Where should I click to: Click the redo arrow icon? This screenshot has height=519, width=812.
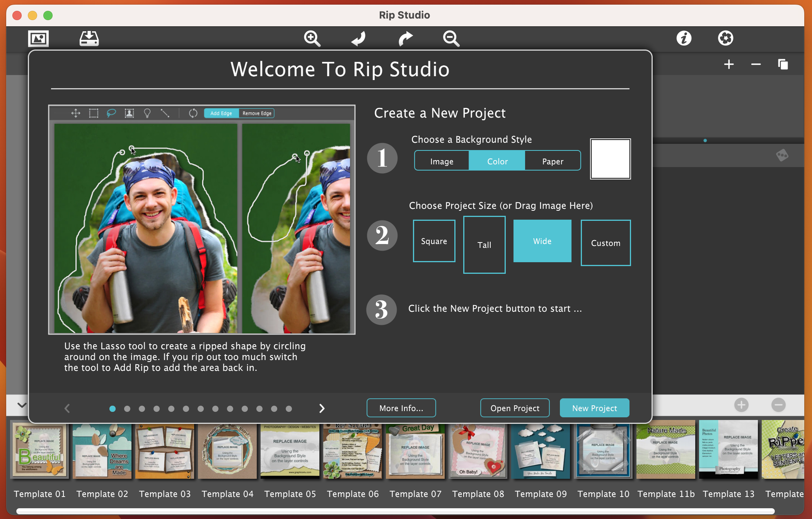[405, 38]
